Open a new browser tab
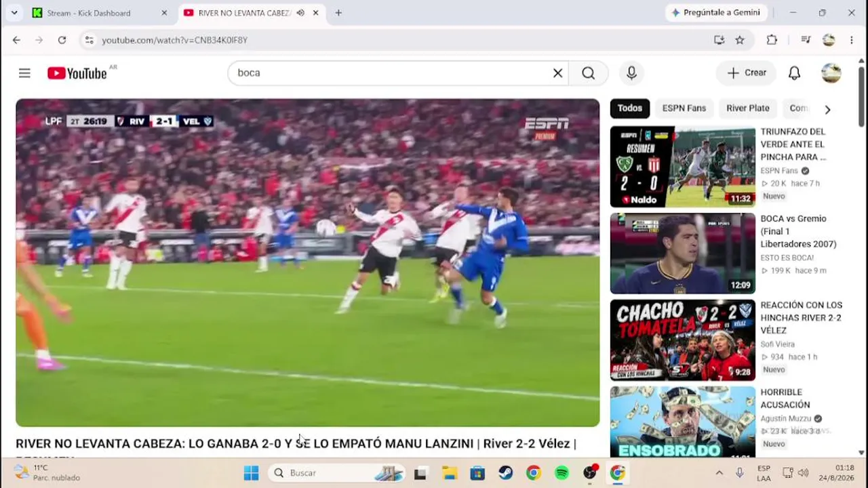Image resolution: width=868 pixels, height=488 pixels. 338,13
